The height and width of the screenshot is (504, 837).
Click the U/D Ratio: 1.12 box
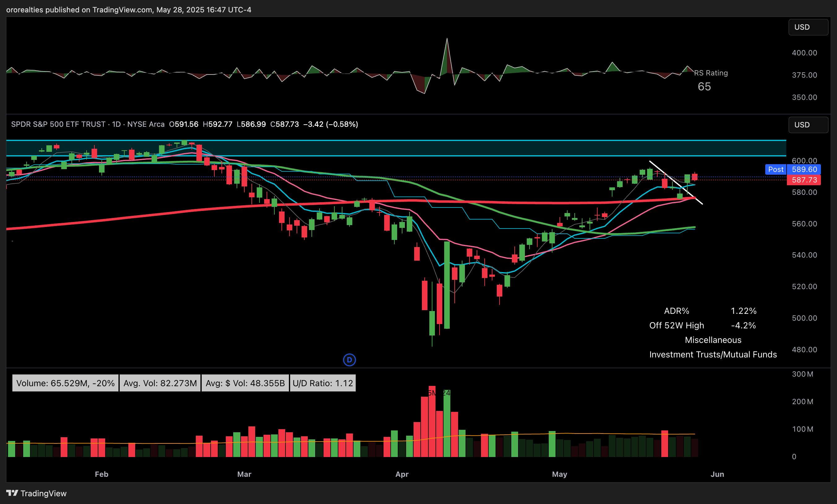click(323, 383)
